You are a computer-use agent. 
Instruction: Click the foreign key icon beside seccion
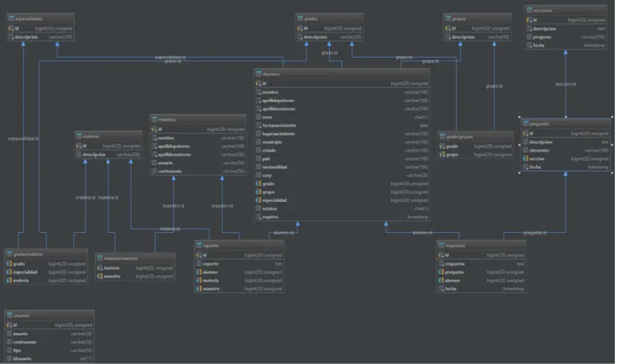click(x=525, y=158)
